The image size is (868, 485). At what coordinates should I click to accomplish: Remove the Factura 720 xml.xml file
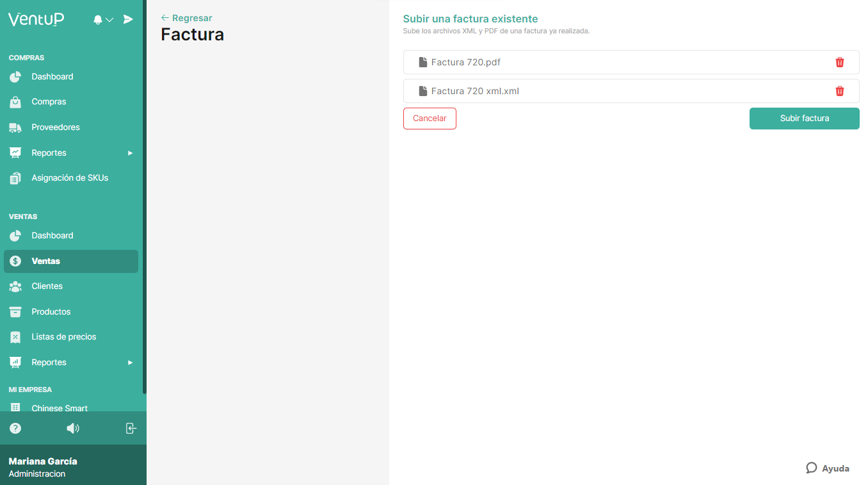tap(839, 91)
